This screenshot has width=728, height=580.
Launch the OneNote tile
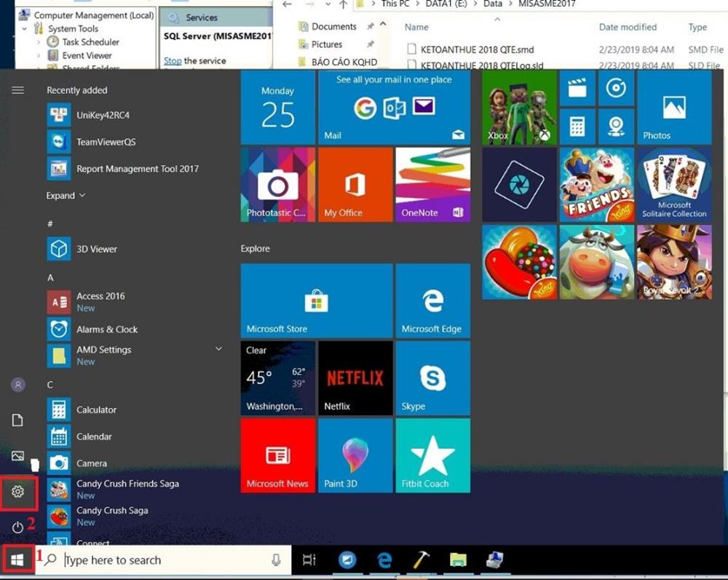[x=432, y=185]
